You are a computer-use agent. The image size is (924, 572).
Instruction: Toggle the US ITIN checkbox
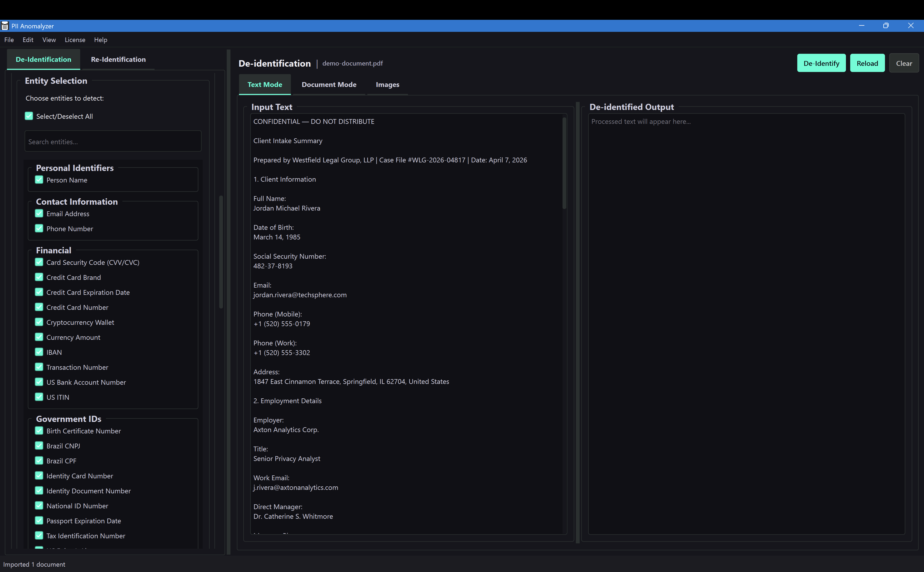39,397
